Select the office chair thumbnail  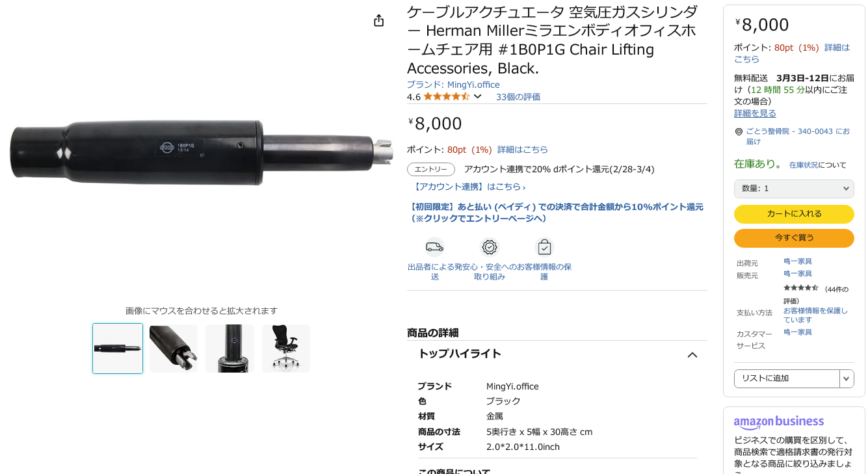pos(286,349)
